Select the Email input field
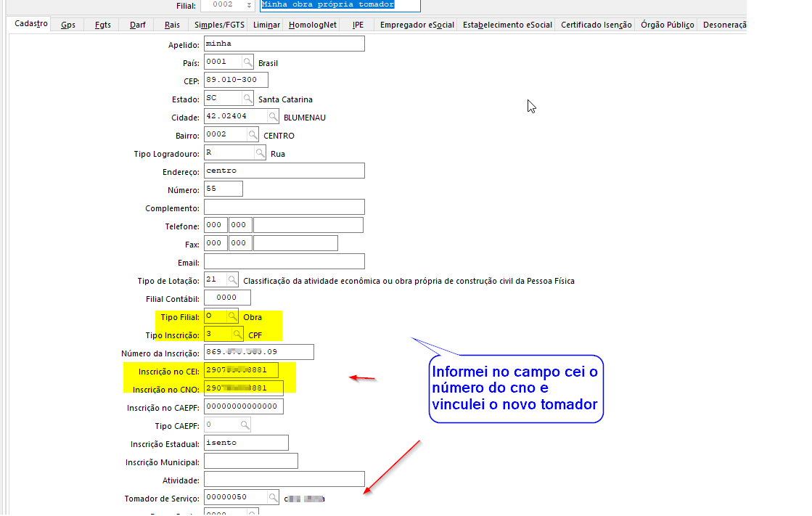The width and height of the screenshot is (812, 516). pyautogui.click(x=284, y=262)
